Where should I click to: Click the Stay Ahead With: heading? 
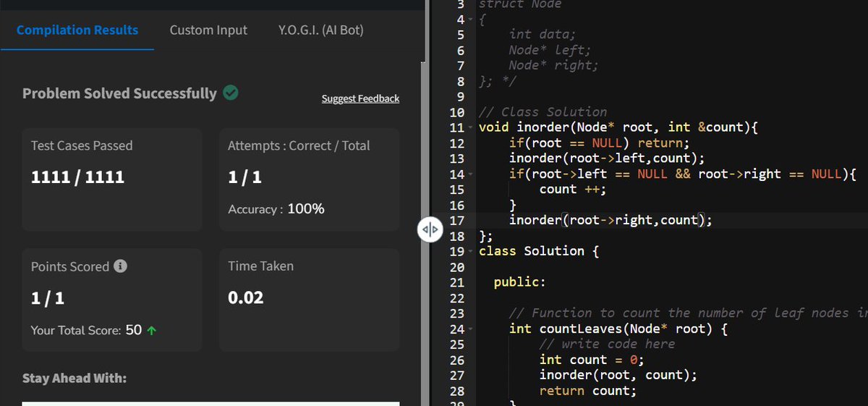(75, 378)
